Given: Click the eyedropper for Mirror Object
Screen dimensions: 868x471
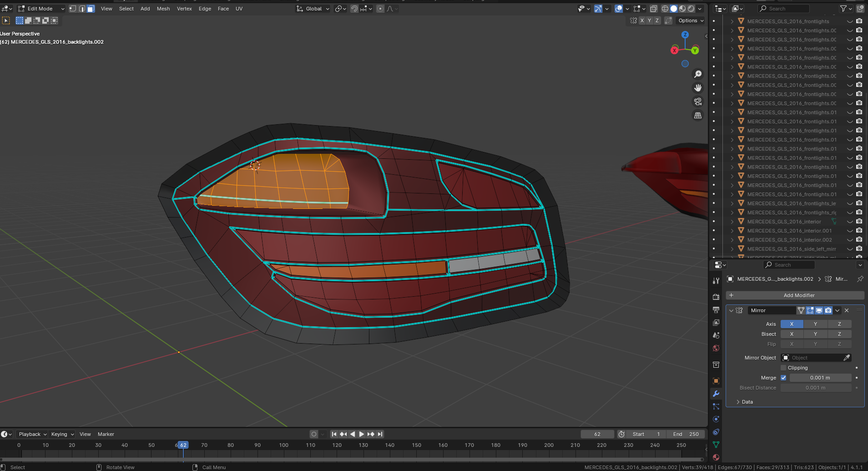Looking at the screenshot, I should pyautogui.click(x=846, y=358).
